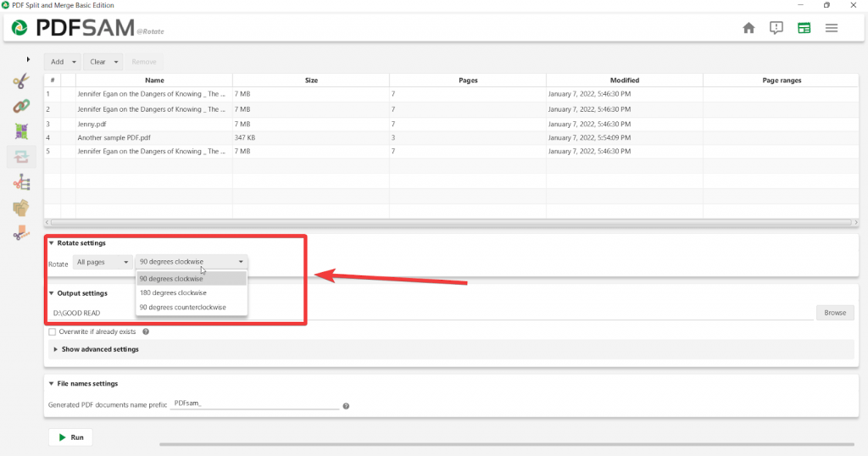Click the horizontal scrollbar under file table
This screenshot has height=456, width=868.
click(451, 222)
